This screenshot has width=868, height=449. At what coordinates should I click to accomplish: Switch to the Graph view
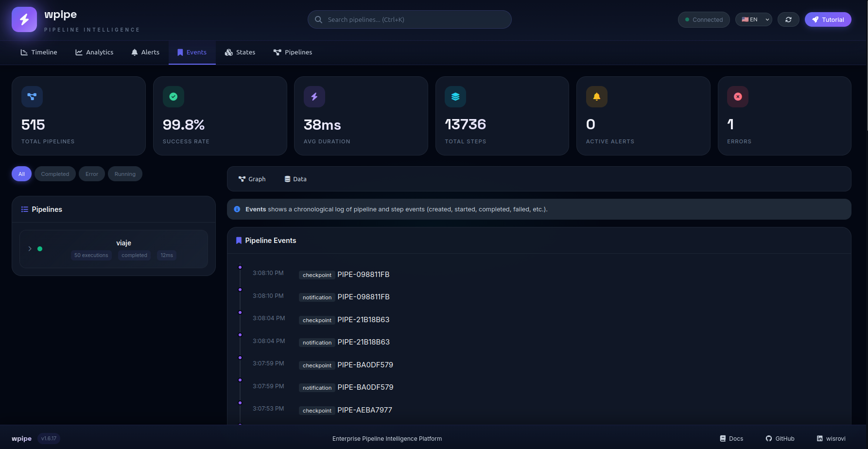click(252, 179)
